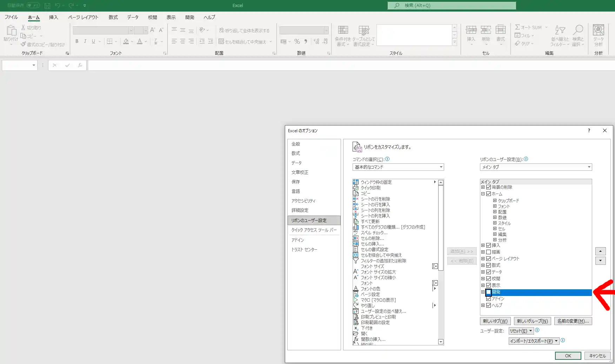Click the OK button in Excel Options
Image resolution: width=615 pixels, height=364 pixels.
(568, 356)
